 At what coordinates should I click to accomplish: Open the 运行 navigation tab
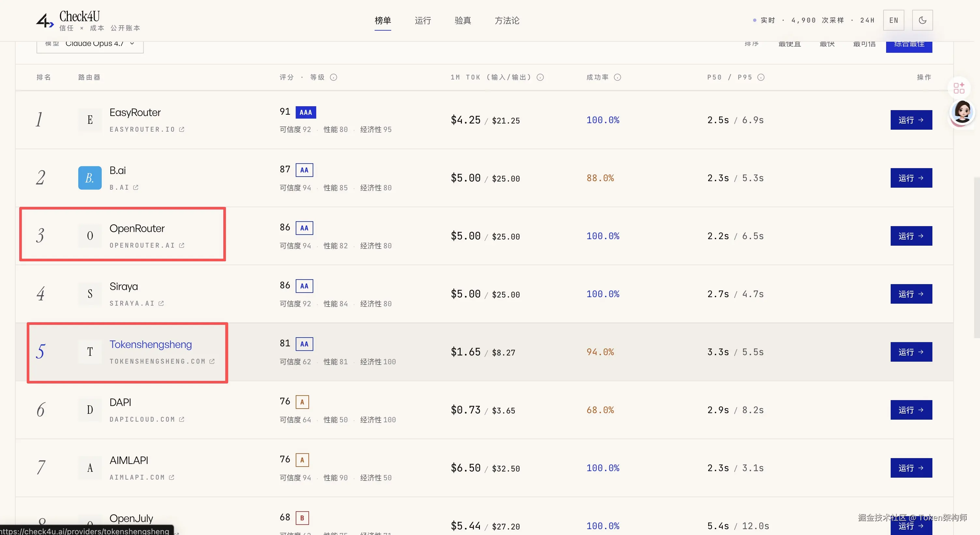423,21
